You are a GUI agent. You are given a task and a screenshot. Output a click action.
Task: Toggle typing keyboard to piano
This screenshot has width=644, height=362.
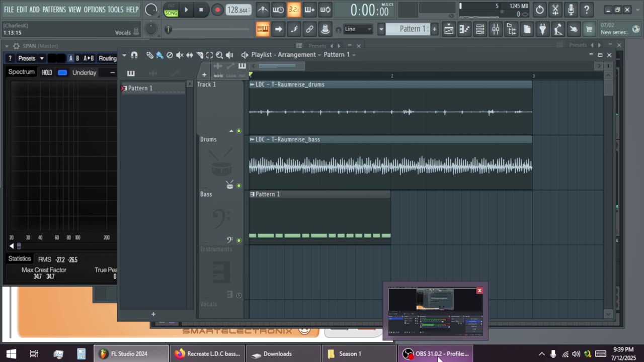263,29
